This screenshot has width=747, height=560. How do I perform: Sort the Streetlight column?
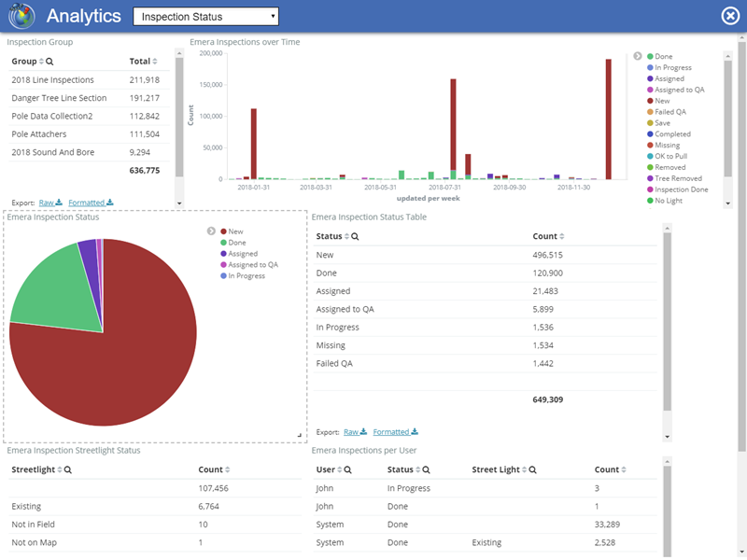(x=60, y=469)
